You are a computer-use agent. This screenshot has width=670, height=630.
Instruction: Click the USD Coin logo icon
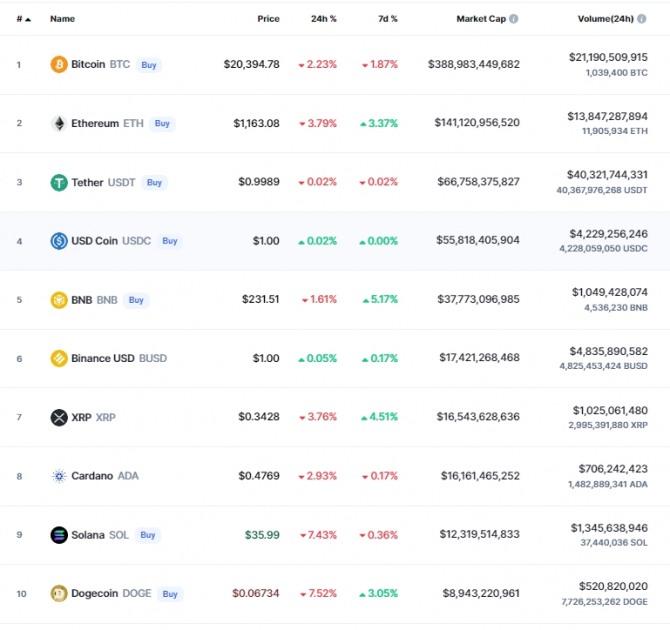(59, 241)
